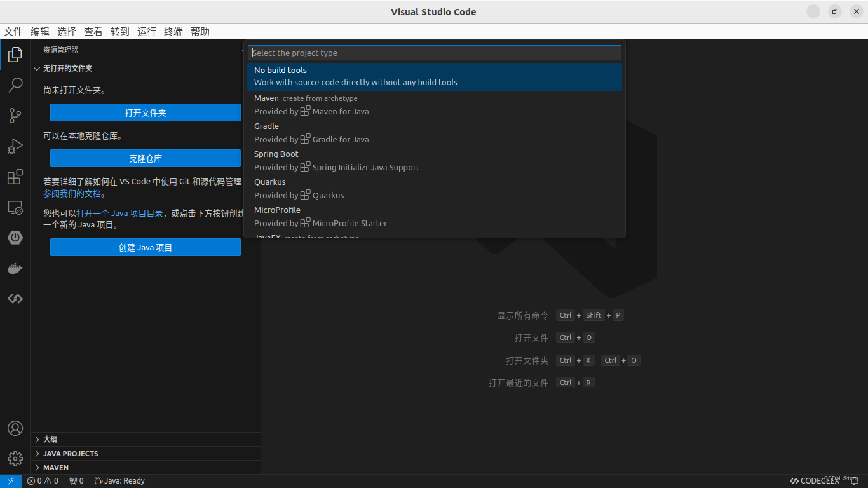Screen dimensions: 868x488
Task: Choose the MicroProfile project type
Action: (435, 217)
